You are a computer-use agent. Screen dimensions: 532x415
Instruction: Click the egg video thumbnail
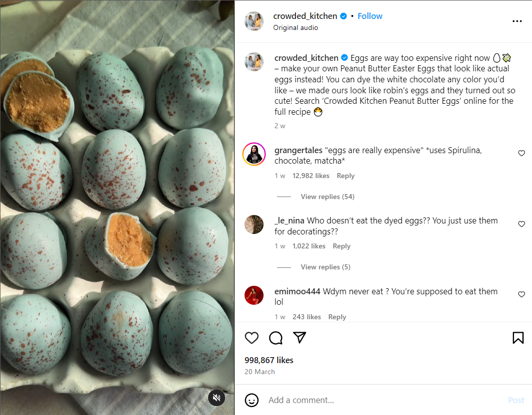point(117,200)
